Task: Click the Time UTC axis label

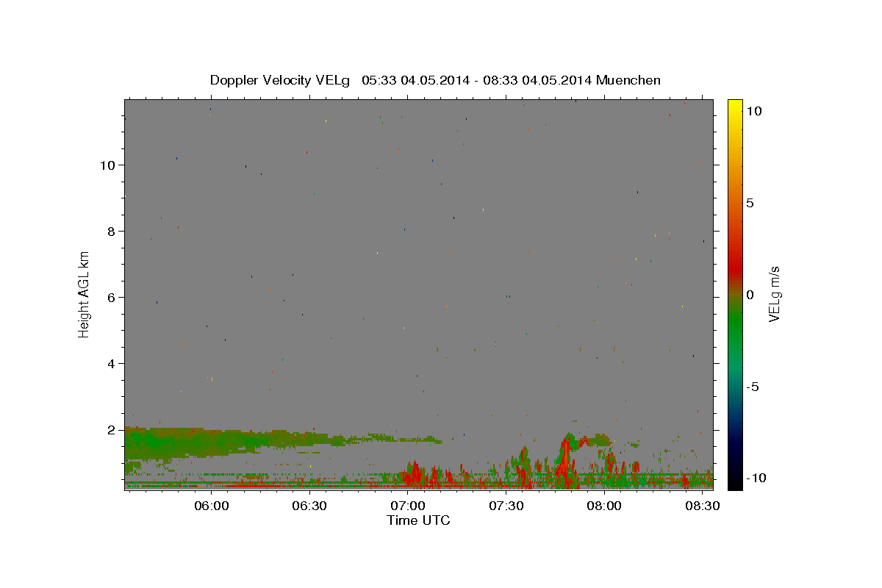Action: (x=418, y=520)
